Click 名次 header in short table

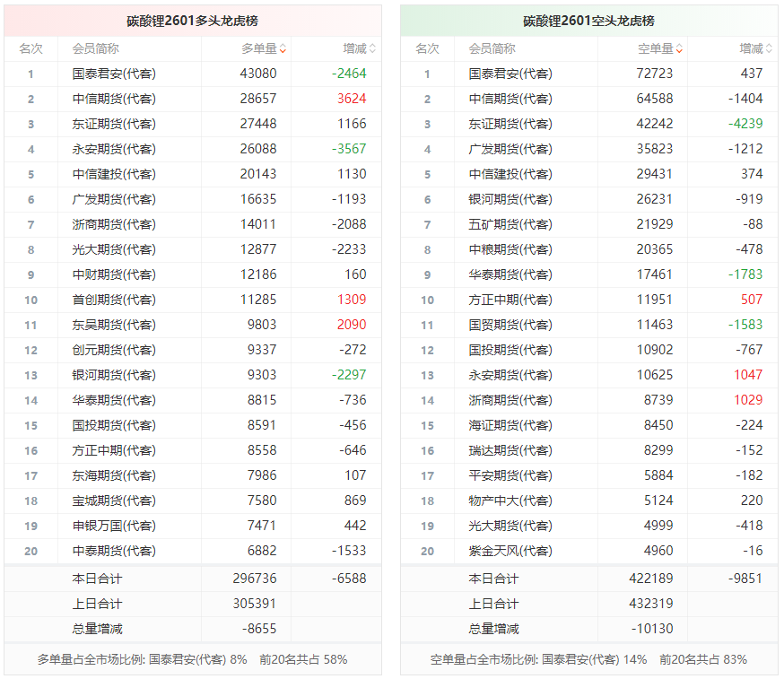tap(427, 49)
